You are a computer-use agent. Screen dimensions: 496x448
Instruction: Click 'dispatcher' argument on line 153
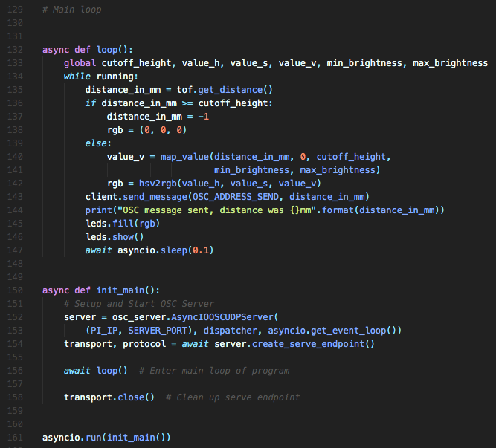coord(231,331)
